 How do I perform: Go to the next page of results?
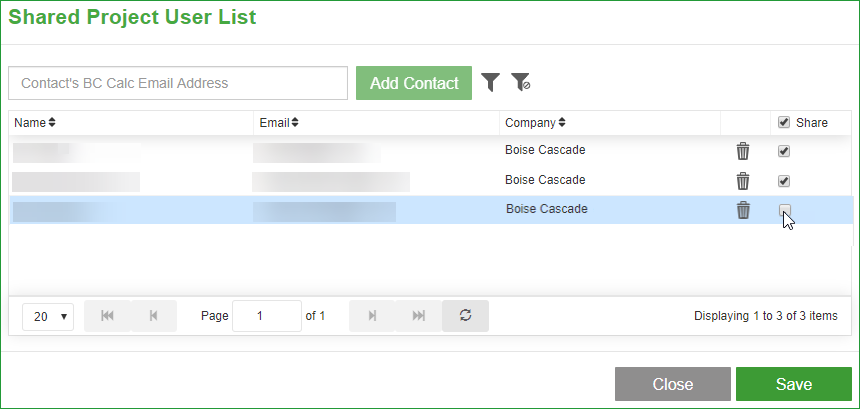point(372,316)
